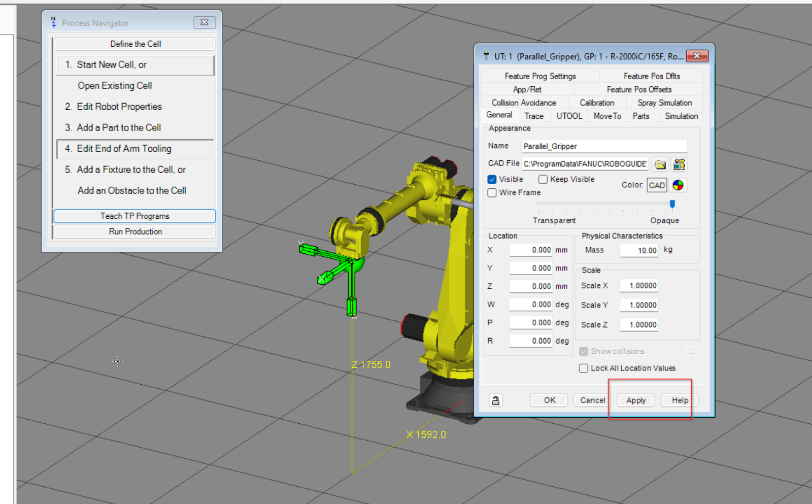Open the Collision Avoidance tab
The image size is (812, 504).
point(524,103)
